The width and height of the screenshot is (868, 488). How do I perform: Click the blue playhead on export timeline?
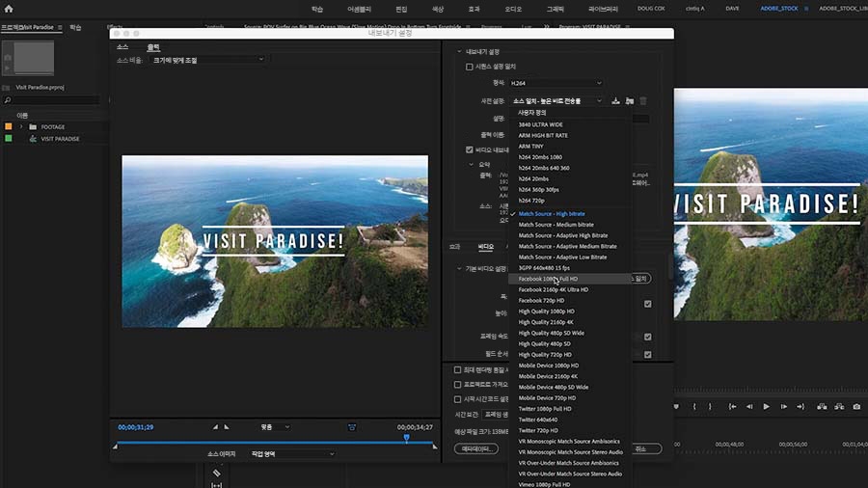coord(406,438)
